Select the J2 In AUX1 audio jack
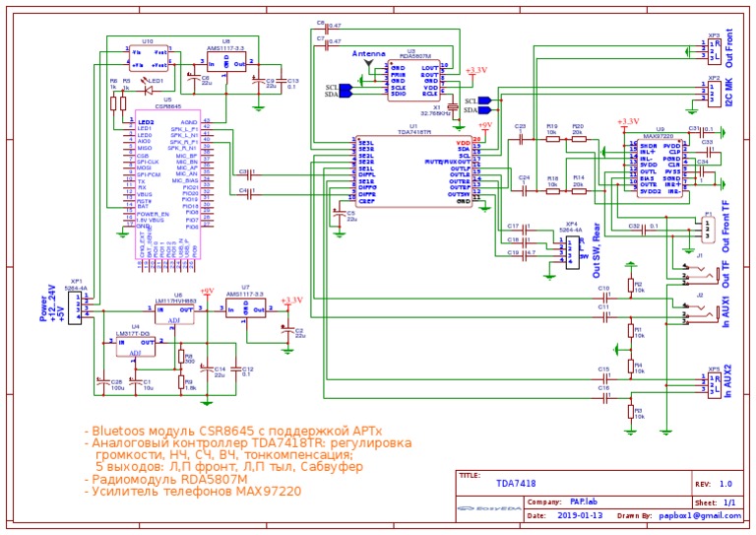This screenshot has width=756, height=535. tap(700, 314)
